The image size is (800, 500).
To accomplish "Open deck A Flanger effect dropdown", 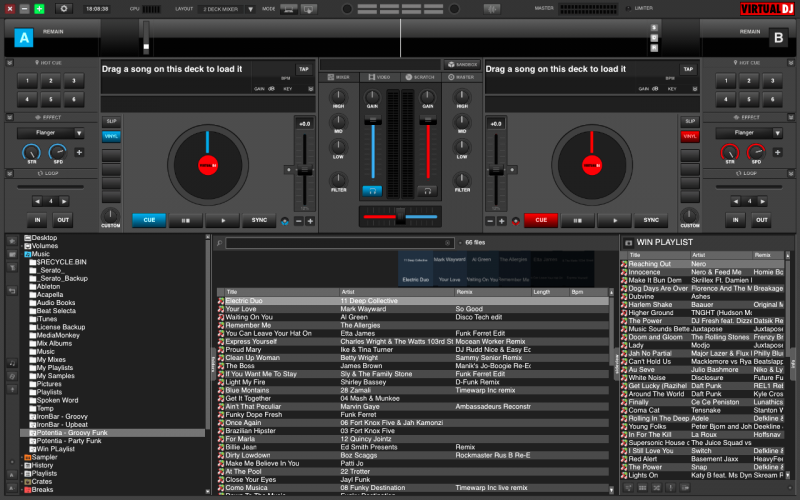I will tap(79, 133).
